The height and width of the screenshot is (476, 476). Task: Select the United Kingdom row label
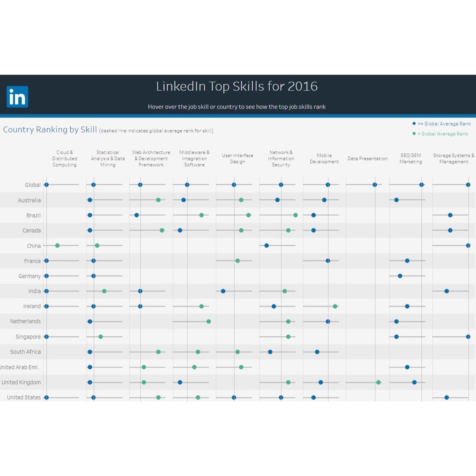click(x=21, y=382)
